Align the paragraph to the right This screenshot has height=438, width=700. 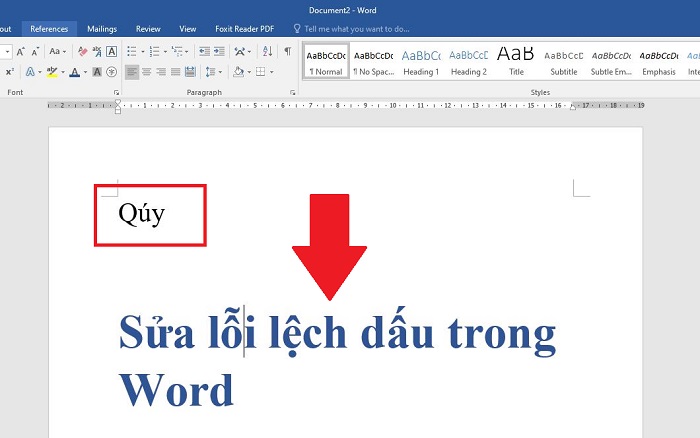coord(161,71)
